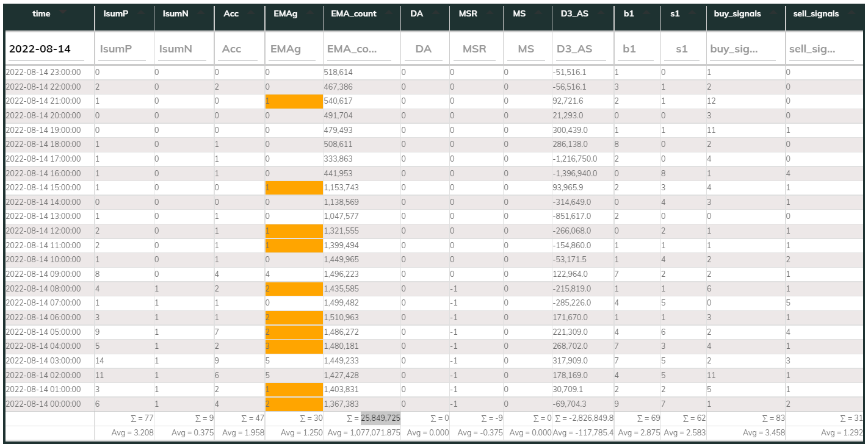Focus the IsumP filter field
Screen dimensions: 868x447
[x=123, y=49]
